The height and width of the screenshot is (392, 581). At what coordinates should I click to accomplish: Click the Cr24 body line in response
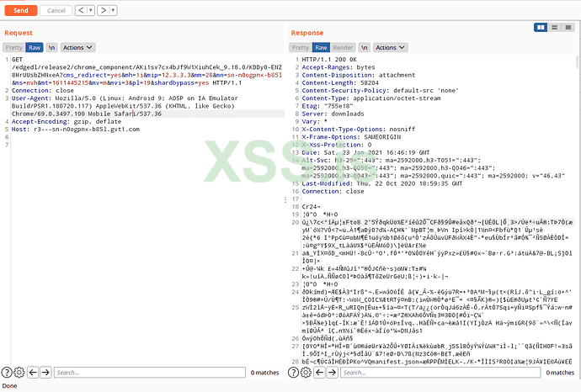pyautogui.click(x=312, y=207)
